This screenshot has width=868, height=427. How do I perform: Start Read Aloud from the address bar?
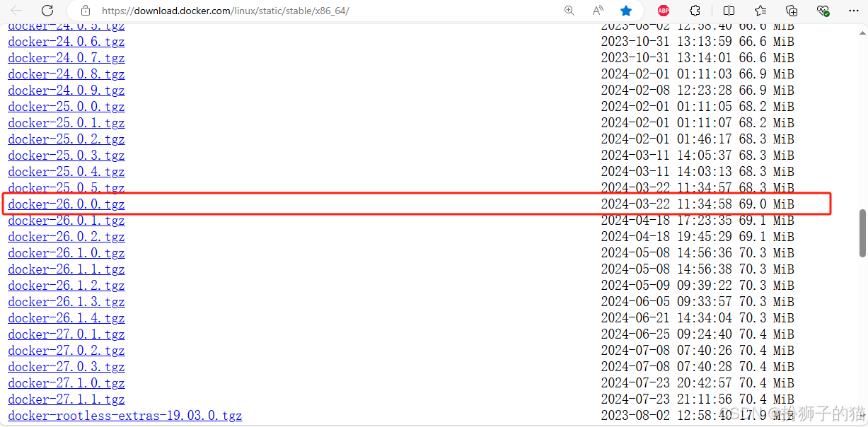pos(598,11)
